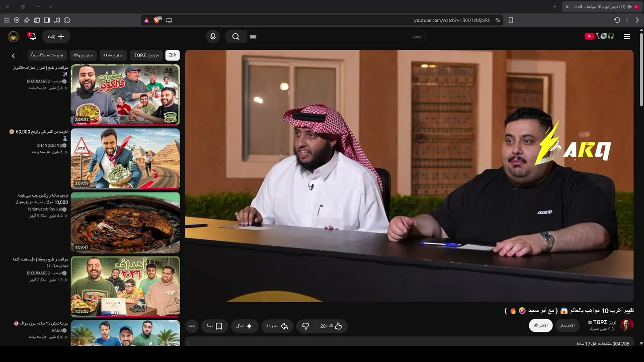Open the site settings tune icon
644x362 pixels.
coord(498,20)
